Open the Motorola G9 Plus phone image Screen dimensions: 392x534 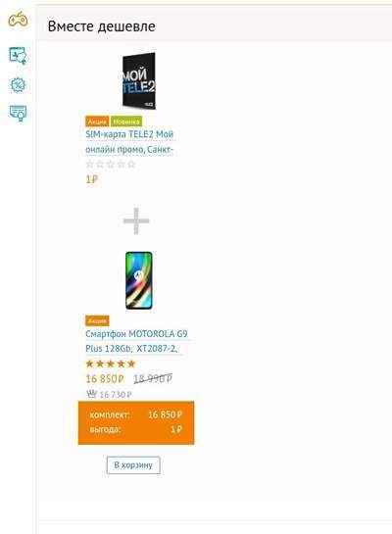point(138,280)
